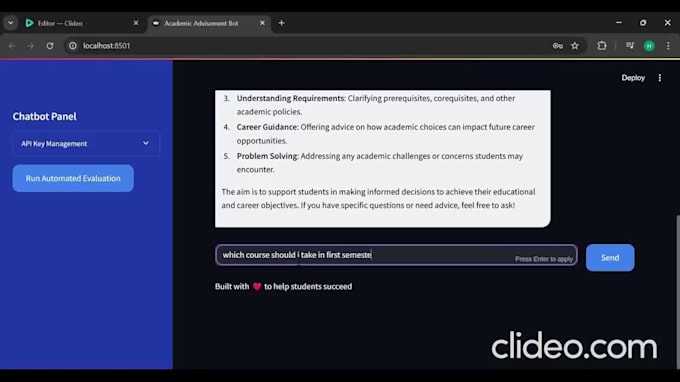Open the media control icon

pyautogui.click(x=630, y=46)
